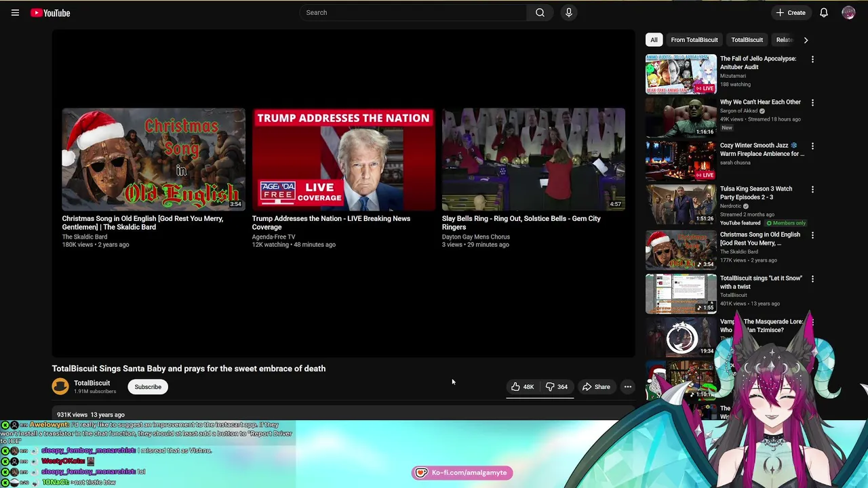Open Cozy Winter Smooth Jazz live thumbnail

click(x=681, y=161)
